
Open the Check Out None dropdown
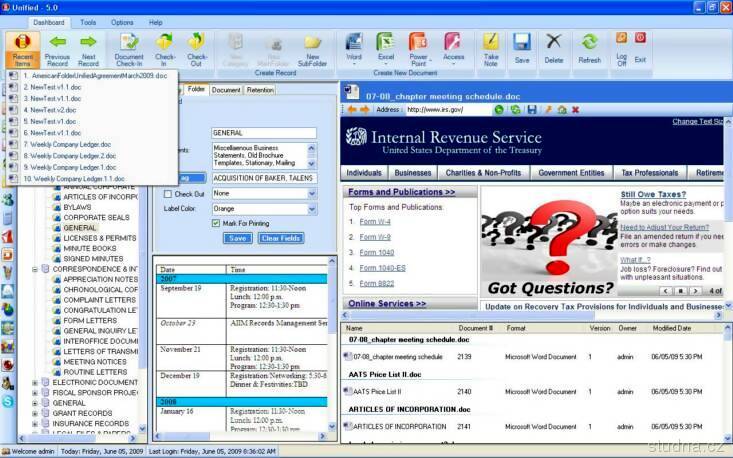pos(312,193)
